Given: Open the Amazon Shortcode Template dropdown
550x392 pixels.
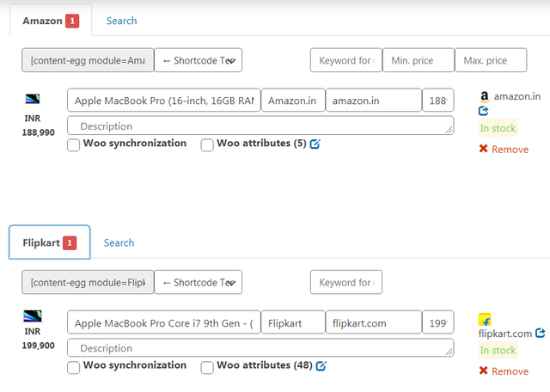Looking at the screenshot, I should click(199, 60).
